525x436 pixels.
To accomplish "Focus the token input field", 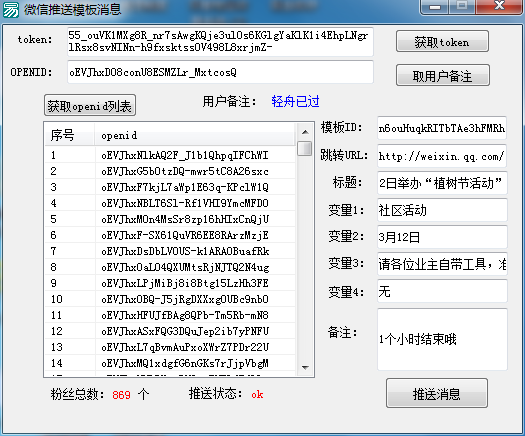I will point(220,42).
